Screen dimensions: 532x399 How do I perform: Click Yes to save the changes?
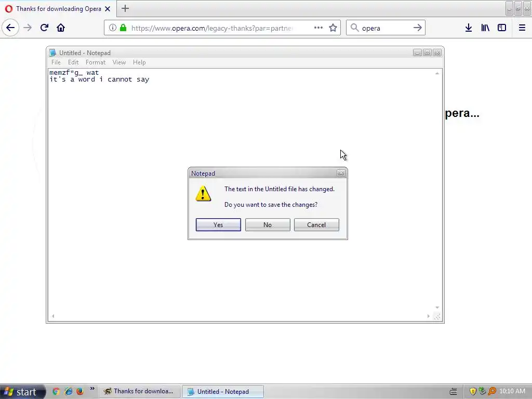point(218,224)
